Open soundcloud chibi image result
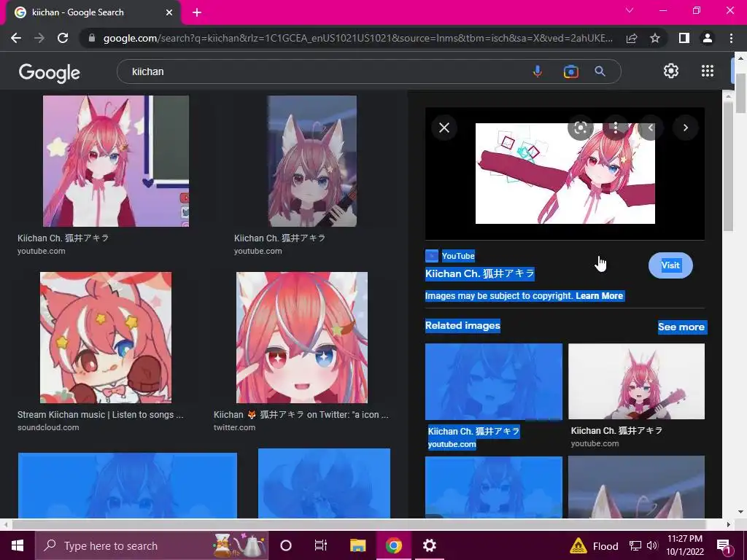Image resolution: width=747 pixels, height=560 pixels. click(106, 338)
